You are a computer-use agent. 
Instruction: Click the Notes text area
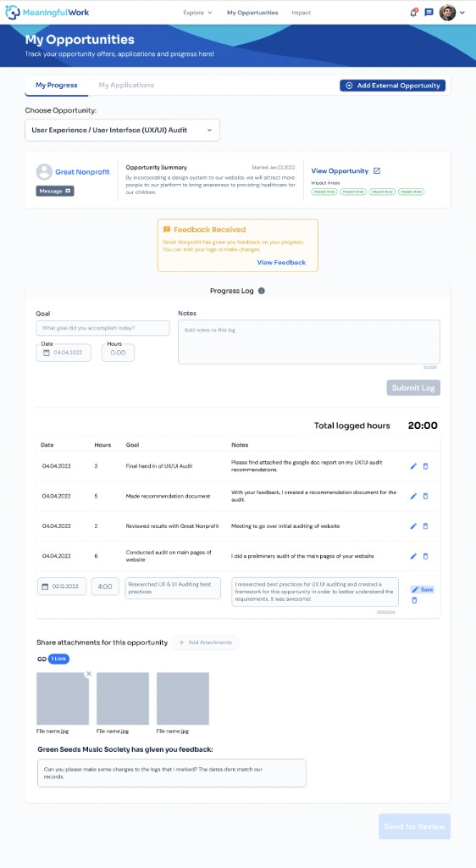[x=309, y=342]
